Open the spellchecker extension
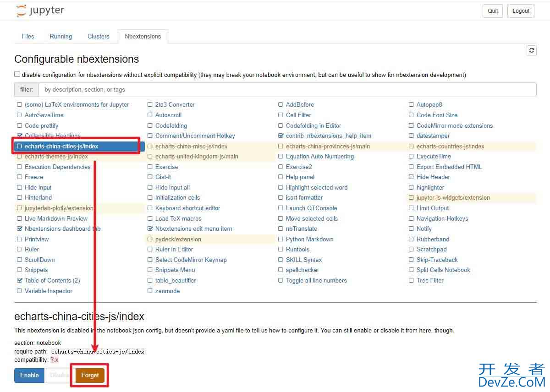This screenshot has height=392, width=550. pos(302,270)
